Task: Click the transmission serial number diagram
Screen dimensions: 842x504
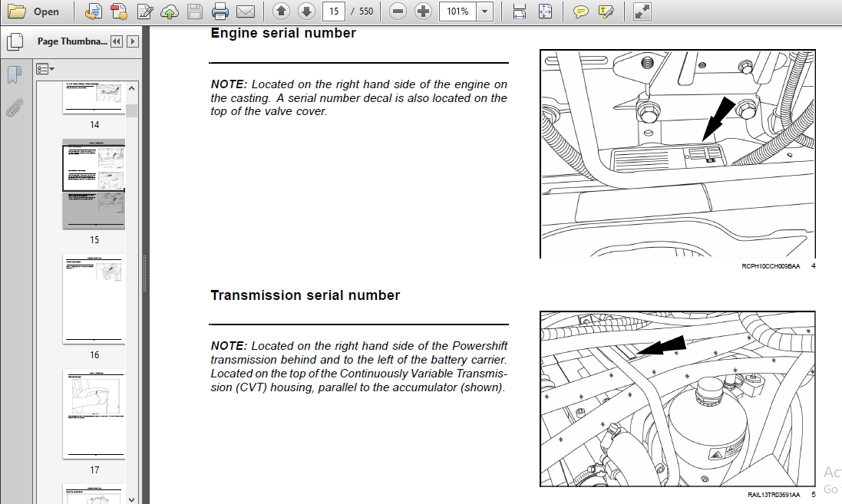Action: [x=678, y=399]
